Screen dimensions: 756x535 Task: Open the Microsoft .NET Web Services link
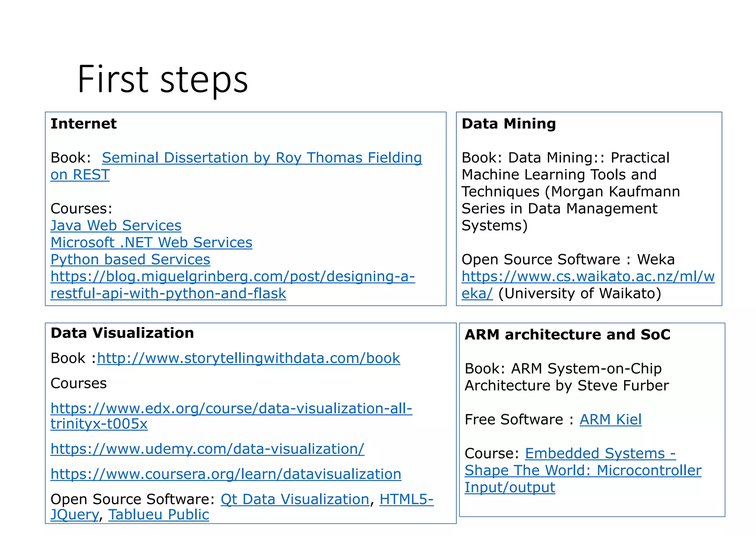click(x=151, y=242)
